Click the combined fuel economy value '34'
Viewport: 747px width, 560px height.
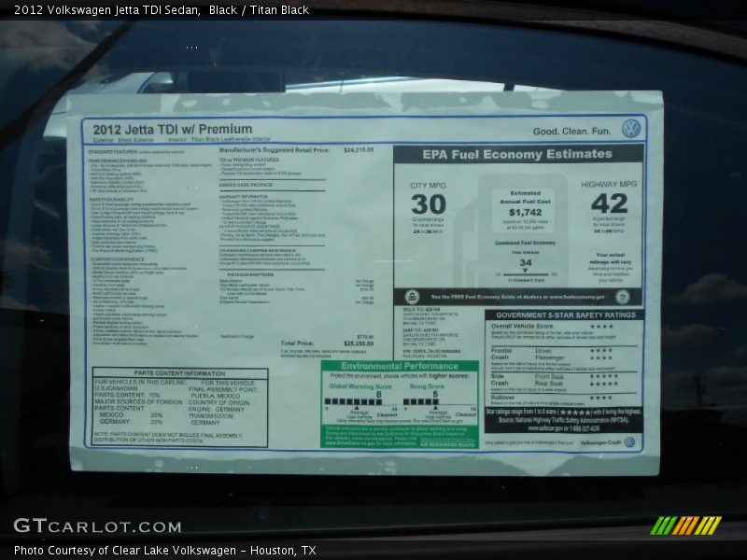[526, 262]
